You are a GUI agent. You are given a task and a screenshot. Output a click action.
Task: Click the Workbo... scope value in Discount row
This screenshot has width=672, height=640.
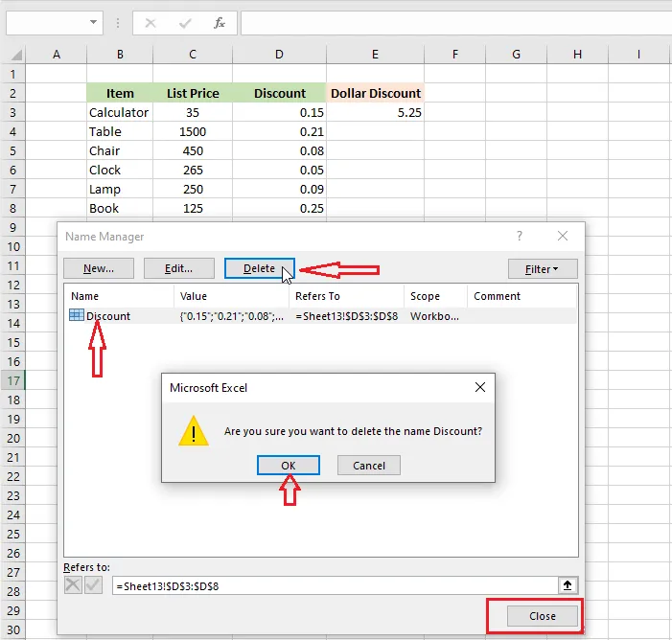(434, 316)
